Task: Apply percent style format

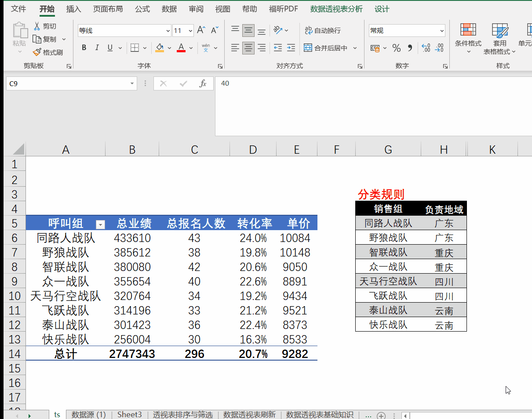Action: click(397, 48)
